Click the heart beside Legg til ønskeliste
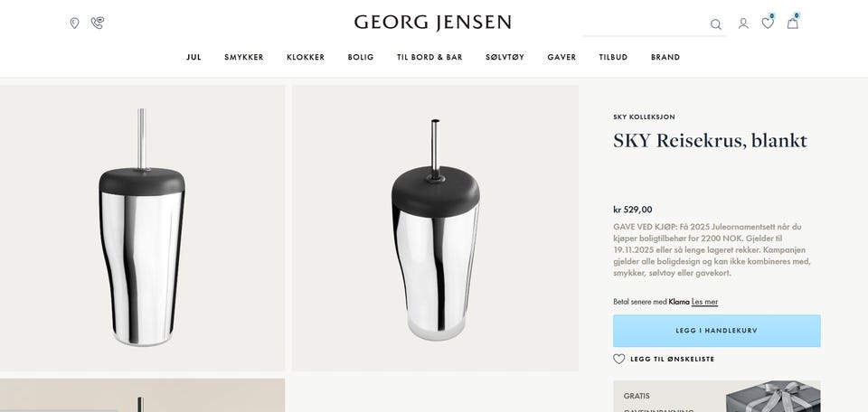The height and width of the screenshot is (412, 868). 618,359
